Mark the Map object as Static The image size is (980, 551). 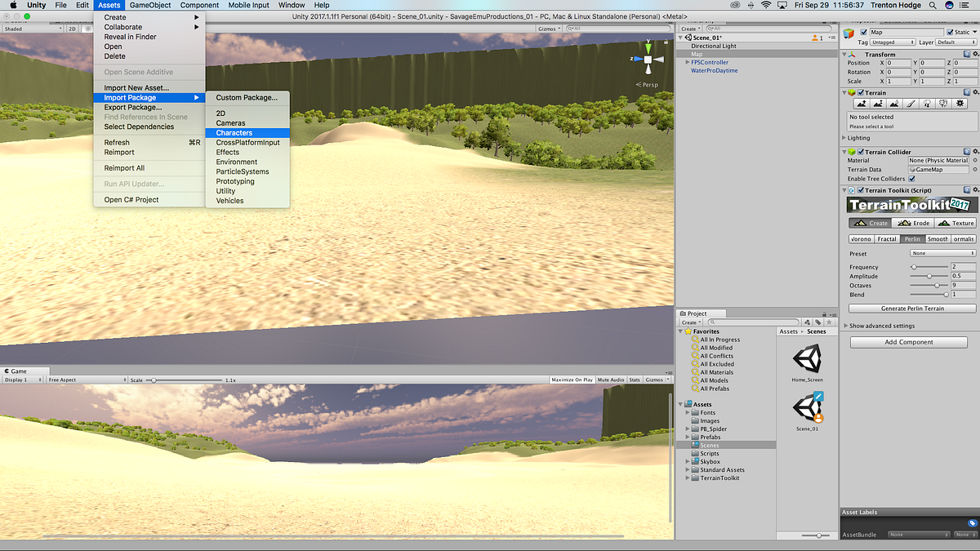click(950, 31)
